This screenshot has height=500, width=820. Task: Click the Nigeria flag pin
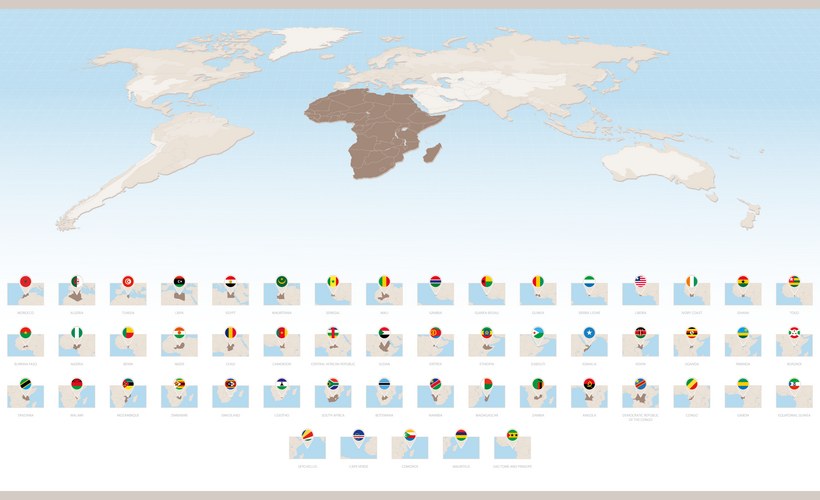tap(77, 332)
